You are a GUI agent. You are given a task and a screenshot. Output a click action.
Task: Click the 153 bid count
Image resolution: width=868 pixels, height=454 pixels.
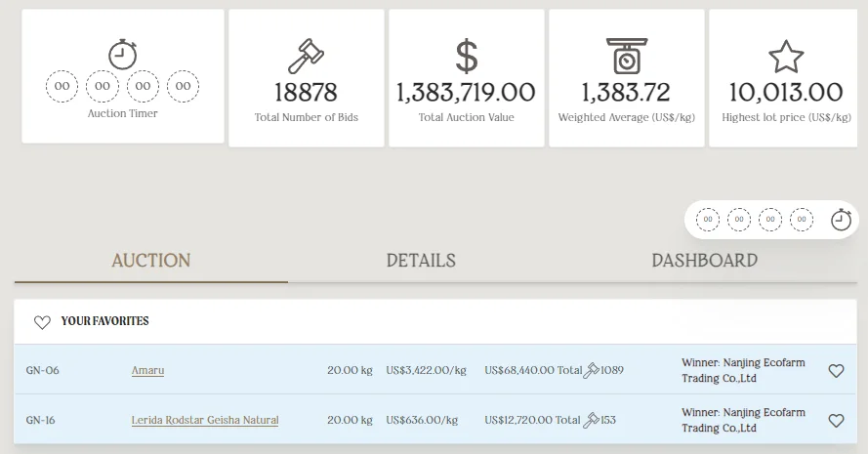[x=608, y=420]
